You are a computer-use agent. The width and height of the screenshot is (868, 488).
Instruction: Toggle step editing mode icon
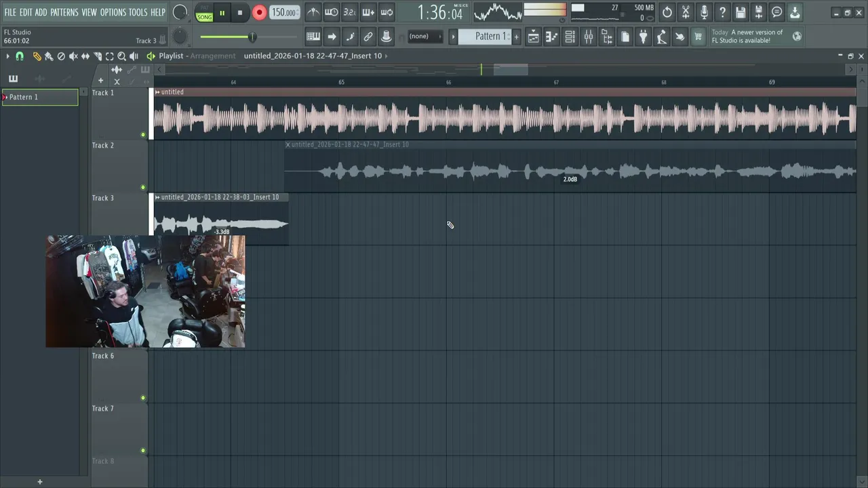click(350, 37)
